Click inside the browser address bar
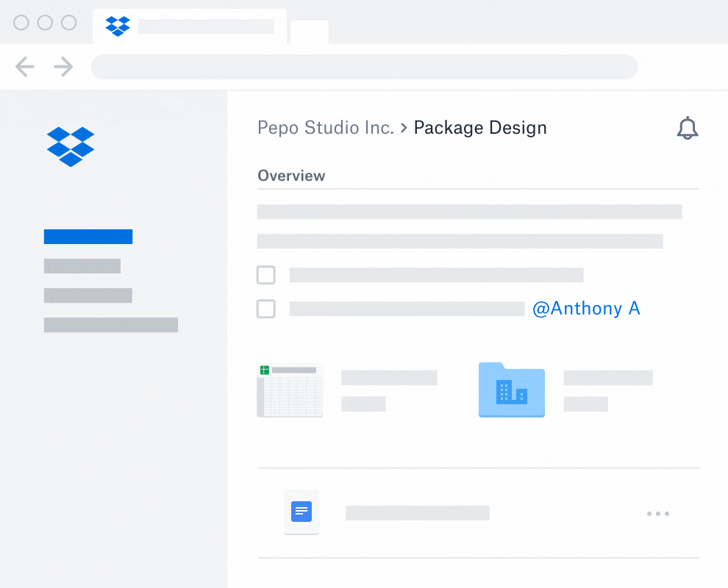Image resolution: width=728 pixels, height=588 pixels. [364, 67]
